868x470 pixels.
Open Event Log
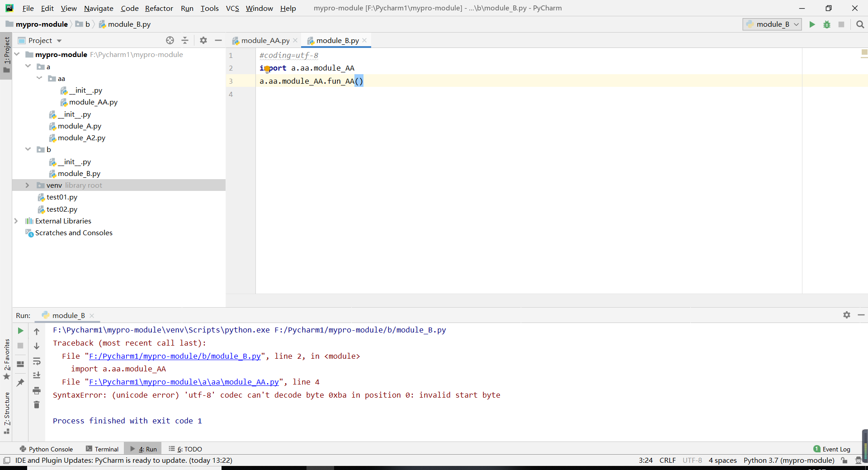(832, 449)
